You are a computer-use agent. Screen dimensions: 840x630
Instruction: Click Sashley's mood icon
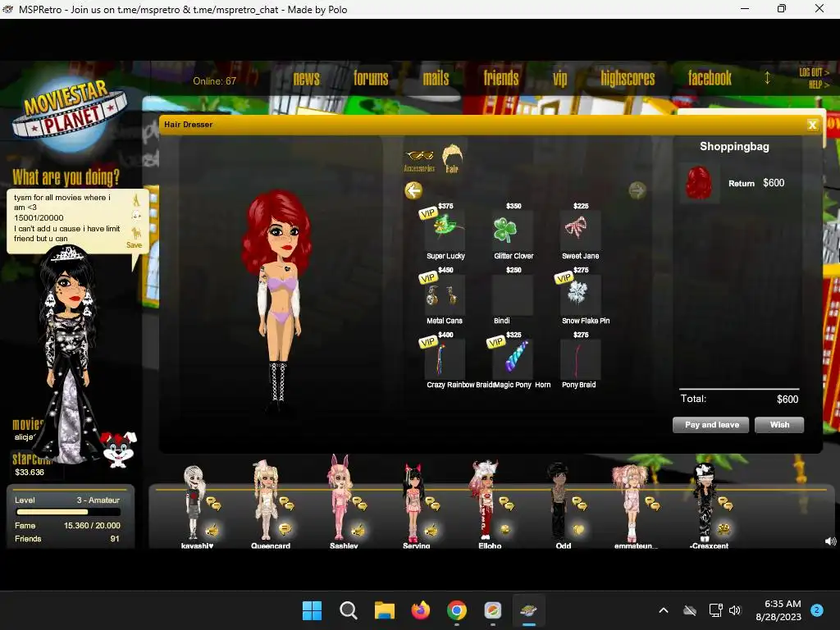pos(358,531)
